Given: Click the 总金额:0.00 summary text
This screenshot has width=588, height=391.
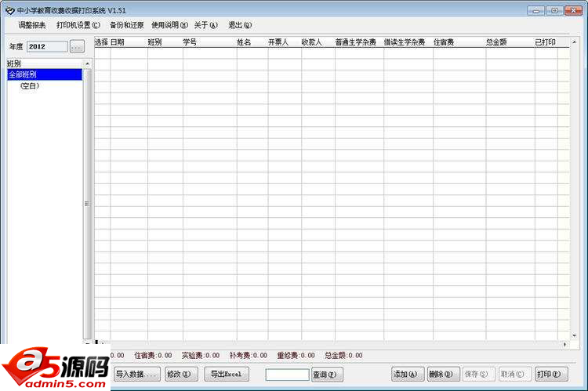Looking at the screenshot, I should 343,356.
